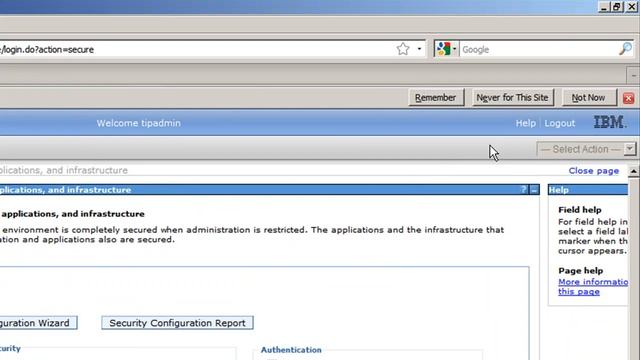Viewport: 640px width, 360px height.
Task: Minimize the portlet with the dash icon
Action: (534, 190)
